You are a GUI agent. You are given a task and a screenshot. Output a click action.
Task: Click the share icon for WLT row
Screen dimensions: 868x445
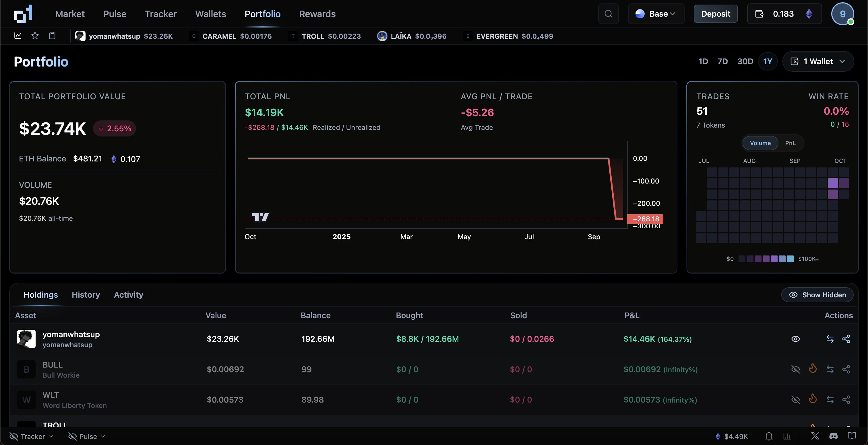[846, 400]
